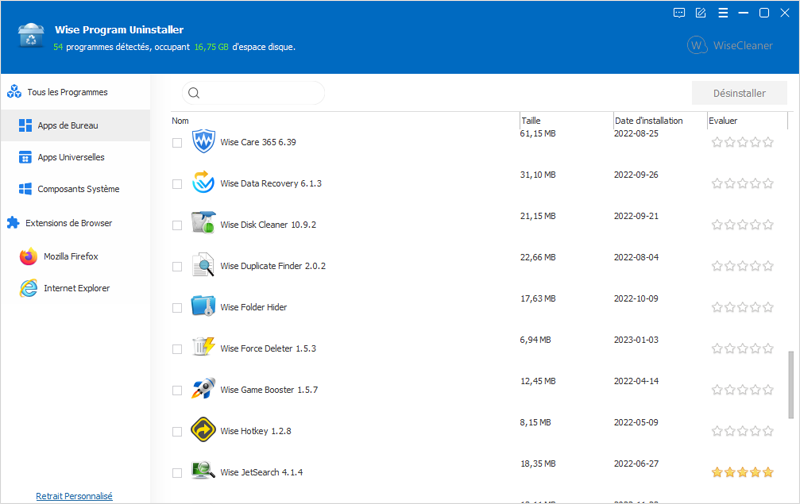This screenshot has width=800, height=504.
Task: Click the Wise Folder Hider folder icon
Action: click(203, 306)
